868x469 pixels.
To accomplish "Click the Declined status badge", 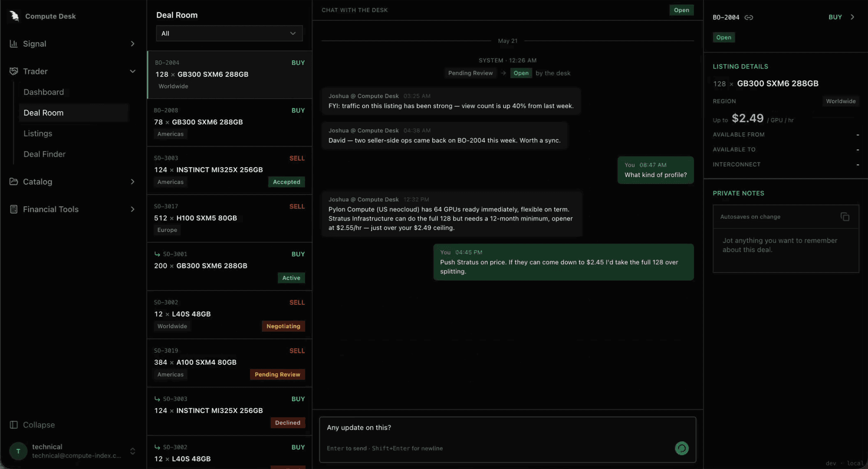I will [x=287, y=423].
